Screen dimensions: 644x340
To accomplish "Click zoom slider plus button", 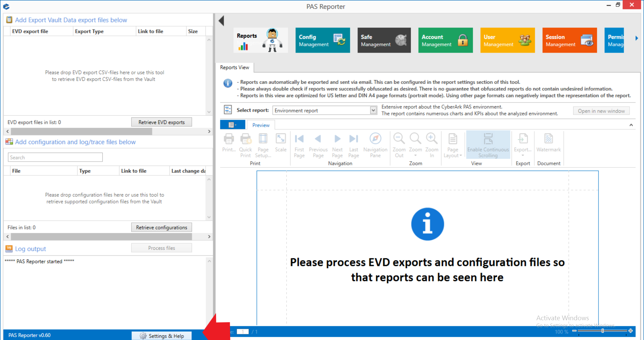I will [x=631, y=331].
